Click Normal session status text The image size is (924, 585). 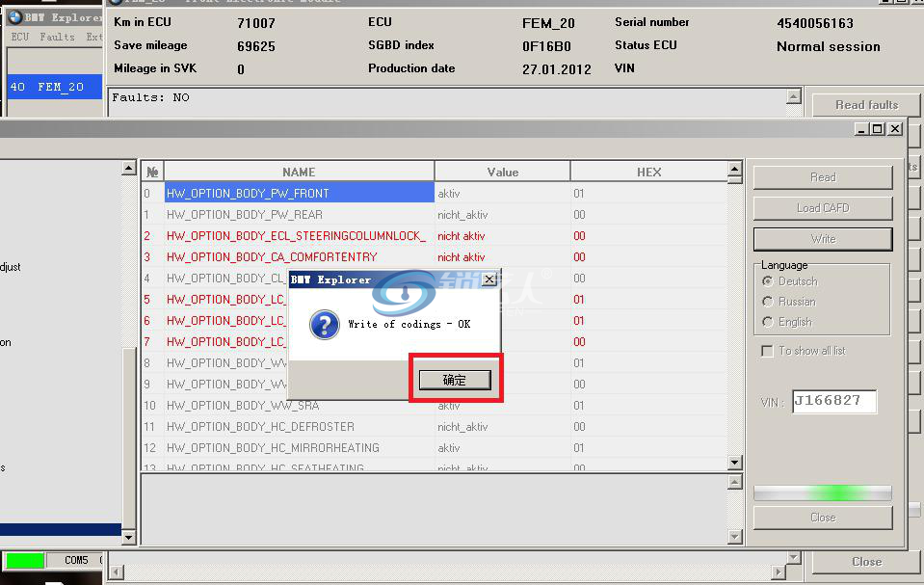click(x=828, y=46)
